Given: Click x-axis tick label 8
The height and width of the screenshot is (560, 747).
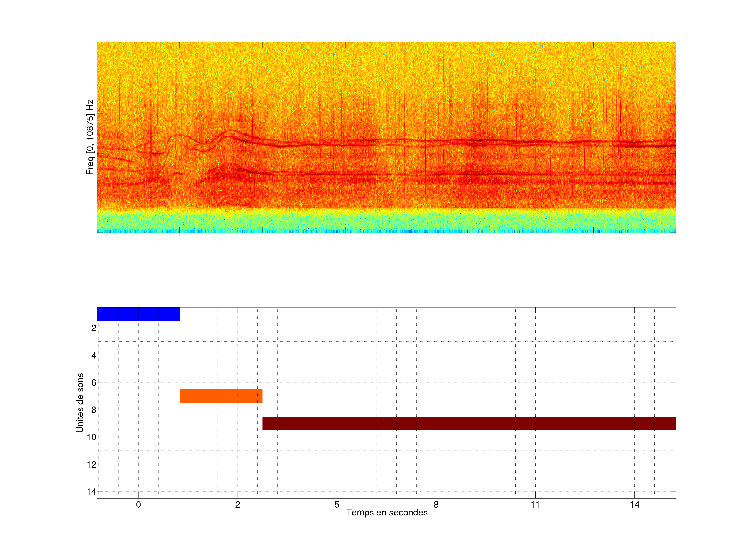Looking at the screenshot, I should click(436, 505).
